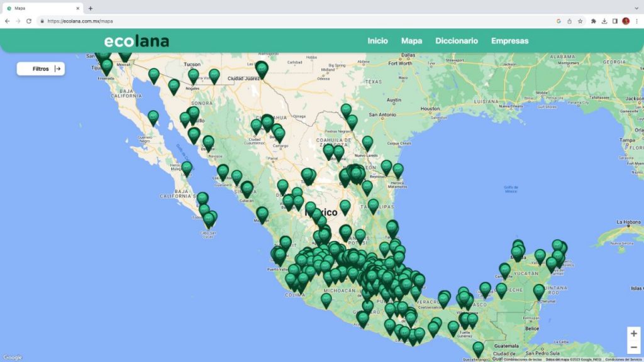
Task: Zoom out using the minus map control
Action: pyautogui.click(x=634, y=346)
